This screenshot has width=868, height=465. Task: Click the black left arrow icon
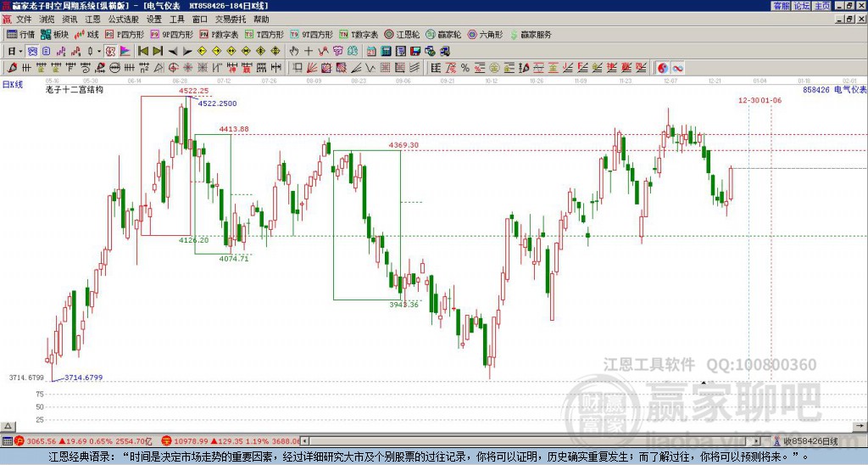[x=173, y=52]
